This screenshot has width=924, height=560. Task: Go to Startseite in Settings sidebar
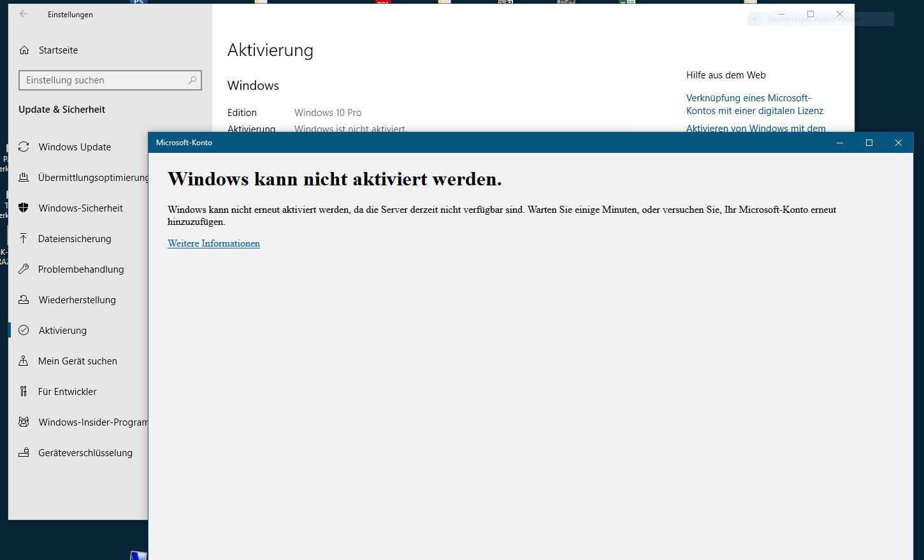(x=58, y=50)
